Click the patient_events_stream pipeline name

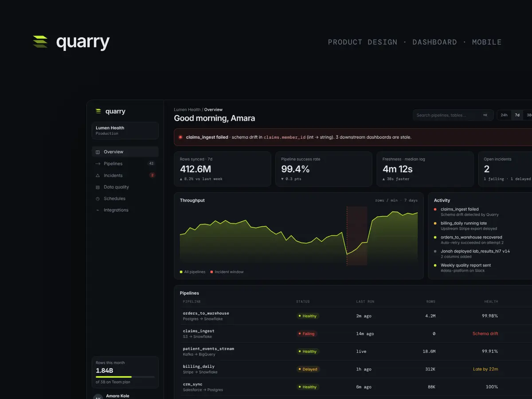click(x=208, y=349)
